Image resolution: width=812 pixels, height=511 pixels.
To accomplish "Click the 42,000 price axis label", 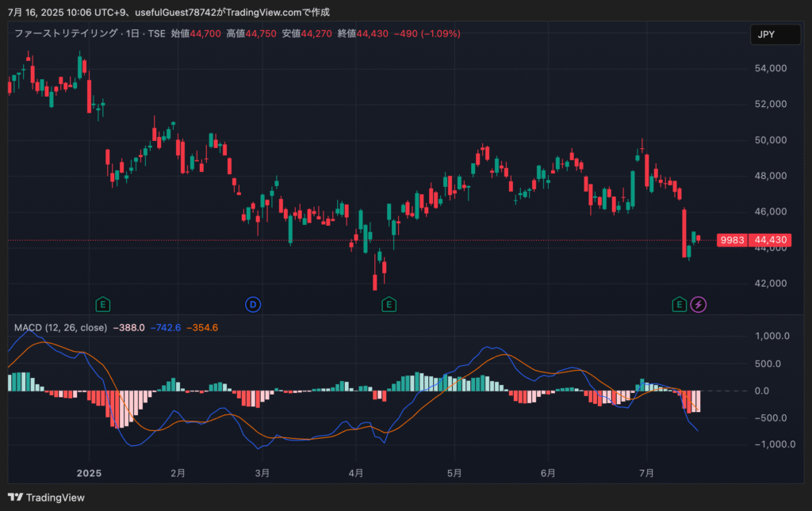I will tap(771, 284).
